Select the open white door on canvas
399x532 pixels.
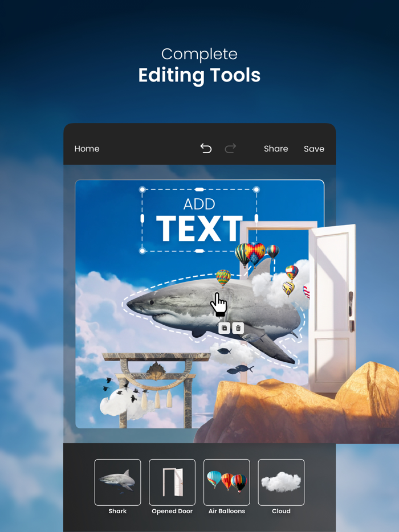pos(331,309)
